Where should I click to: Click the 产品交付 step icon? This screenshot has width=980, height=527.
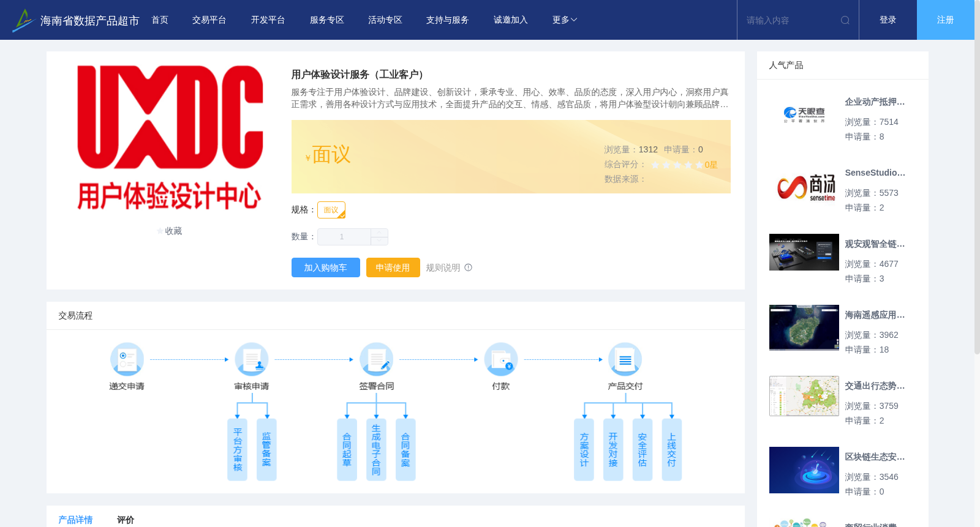625,359
